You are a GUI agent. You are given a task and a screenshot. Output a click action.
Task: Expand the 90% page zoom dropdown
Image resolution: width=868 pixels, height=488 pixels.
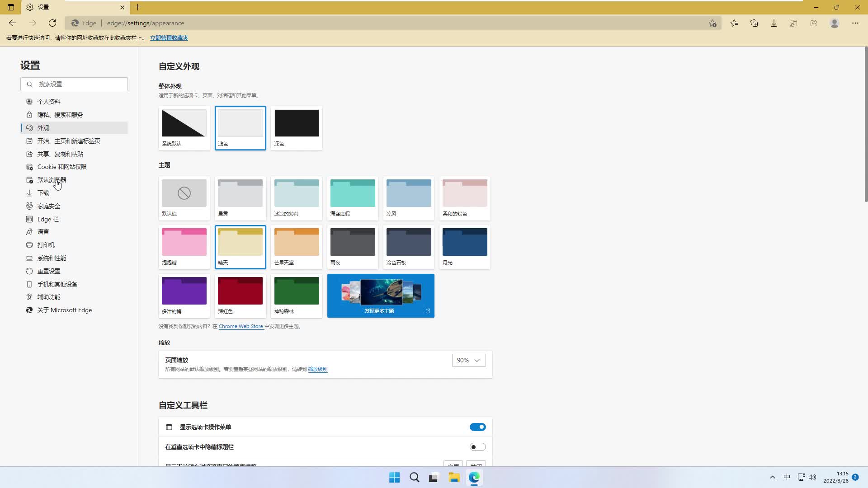tap(468, 360)
